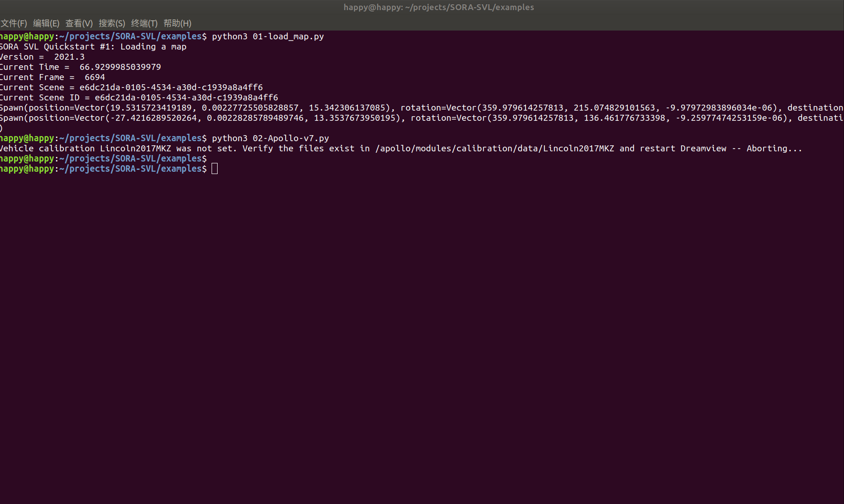
Task: Click the 'Version = 2021.3' output line
Action: click(x=42, y=56)
